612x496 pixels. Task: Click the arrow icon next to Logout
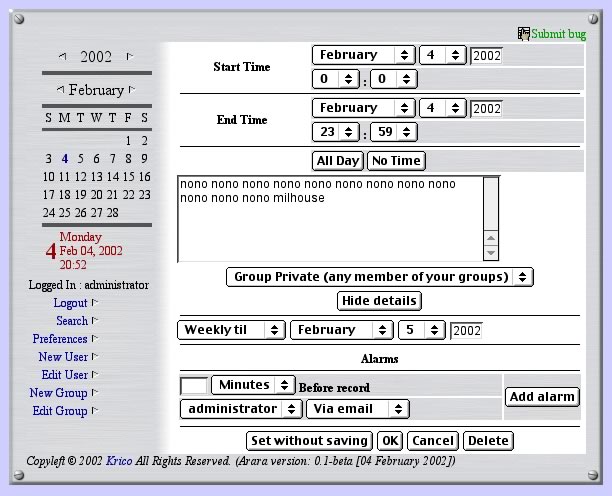(x=95, y=303)
